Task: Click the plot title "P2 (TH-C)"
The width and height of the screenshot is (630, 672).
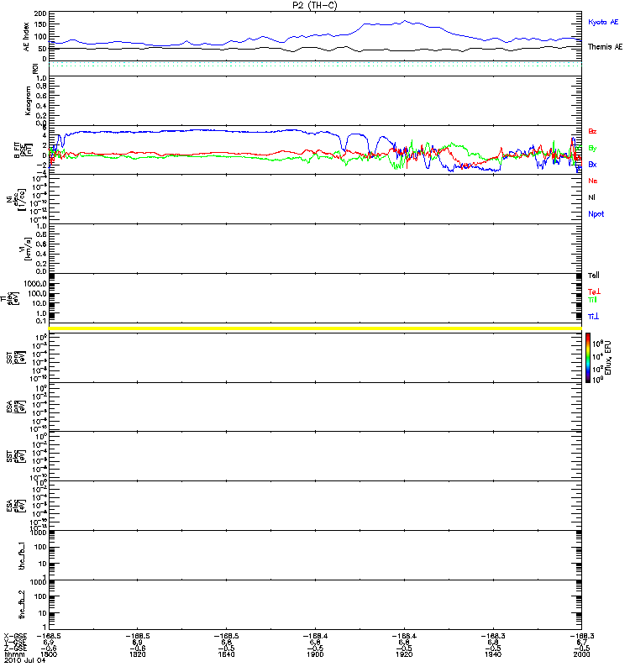Action: [314, 5]
